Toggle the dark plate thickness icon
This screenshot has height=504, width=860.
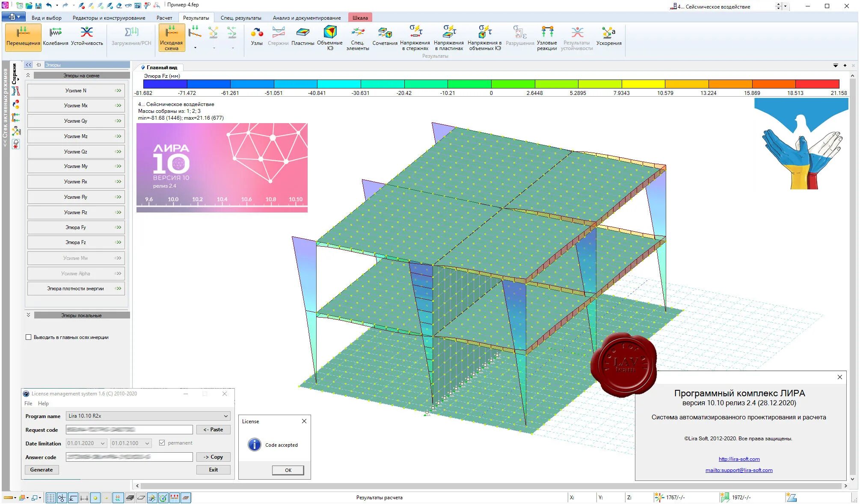pos(130,498)
